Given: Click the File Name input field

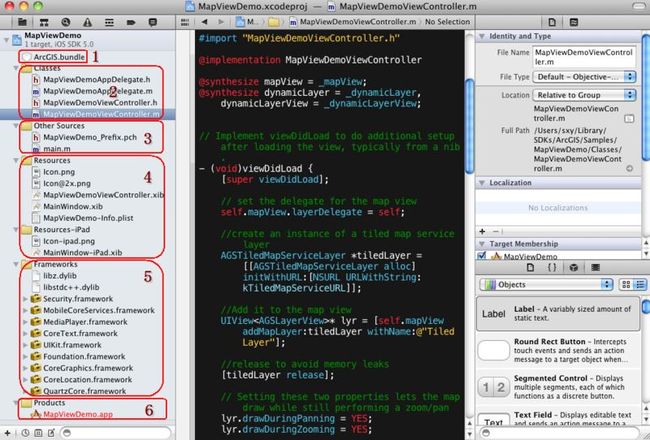Looking at the screenshot, I should tap(584, 57).
